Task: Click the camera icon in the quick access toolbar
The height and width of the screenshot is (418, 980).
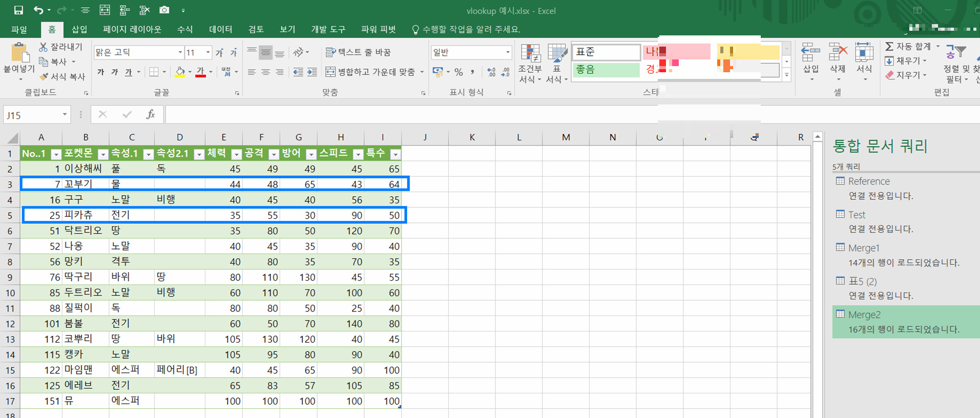Action: (x=164, y=10)
